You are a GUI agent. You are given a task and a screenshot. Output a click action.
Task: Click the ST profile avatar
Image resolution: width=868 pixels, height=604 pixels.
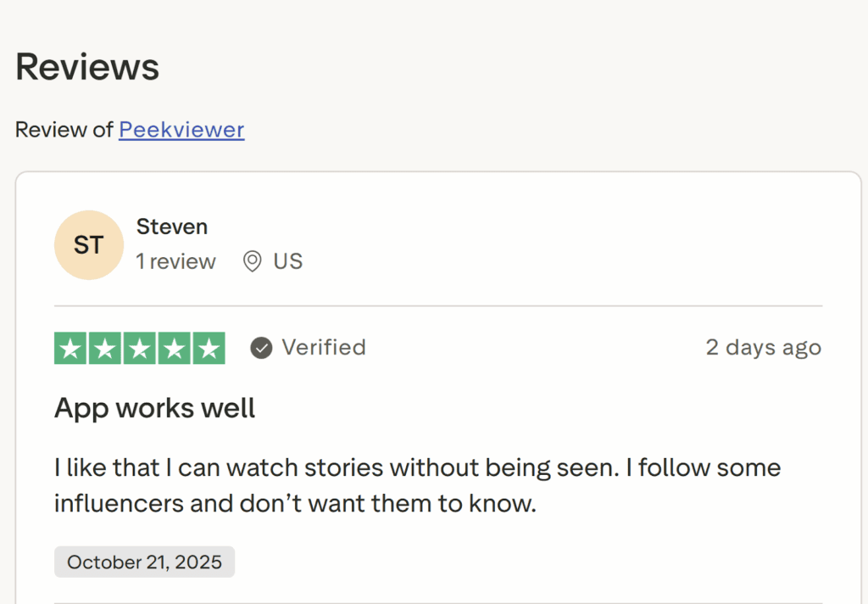(x=88, y=245)
